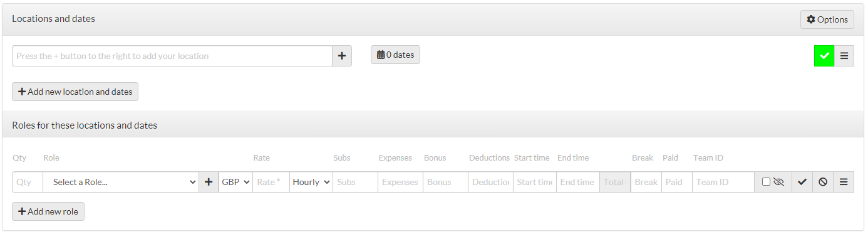Expand the Select a Role dropdown
Viewport: 868px width, 234px height.
[121, 182]
